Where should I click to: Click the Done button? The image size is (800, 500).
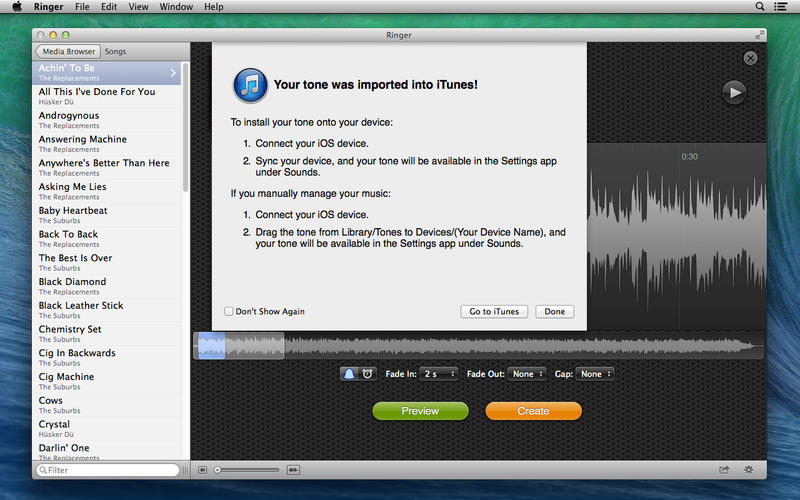(x=555, y=311)
